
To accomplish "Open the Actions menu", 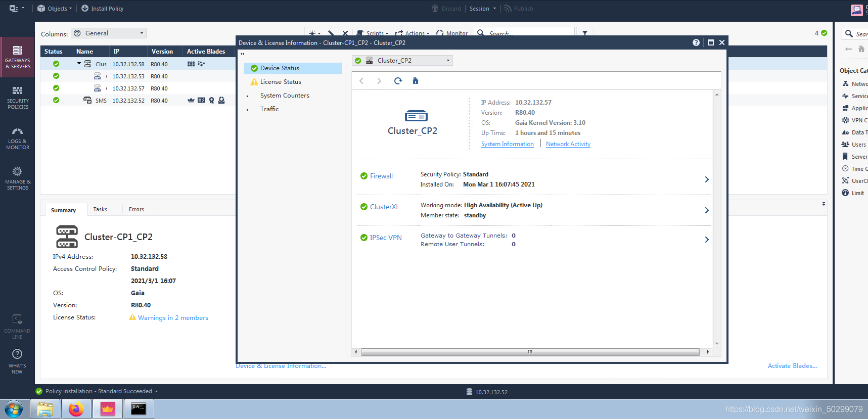I will point(413,33).
